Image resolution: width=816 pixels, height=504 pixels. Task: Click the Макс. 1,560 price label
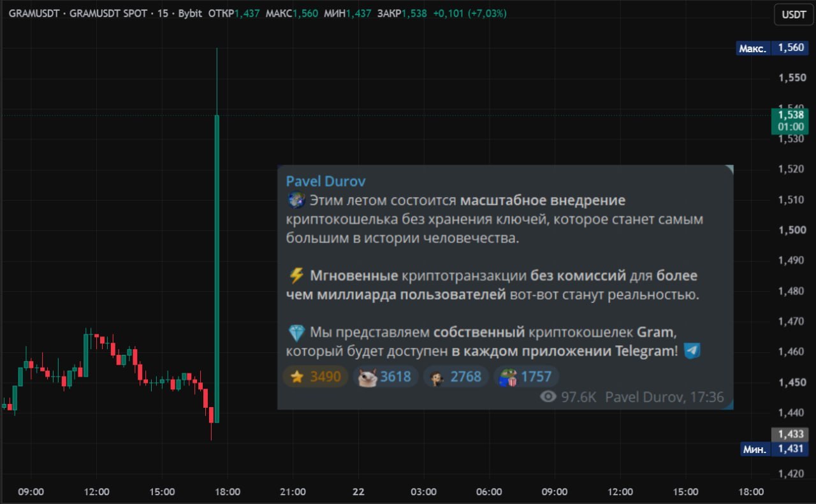773,48
